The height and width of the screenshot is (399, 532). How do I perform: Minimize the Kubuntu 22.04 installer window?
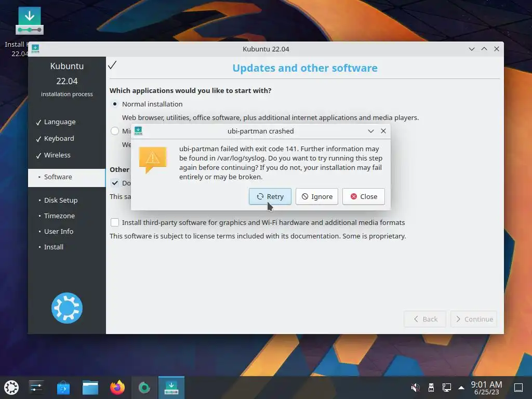tap(472, 49)
